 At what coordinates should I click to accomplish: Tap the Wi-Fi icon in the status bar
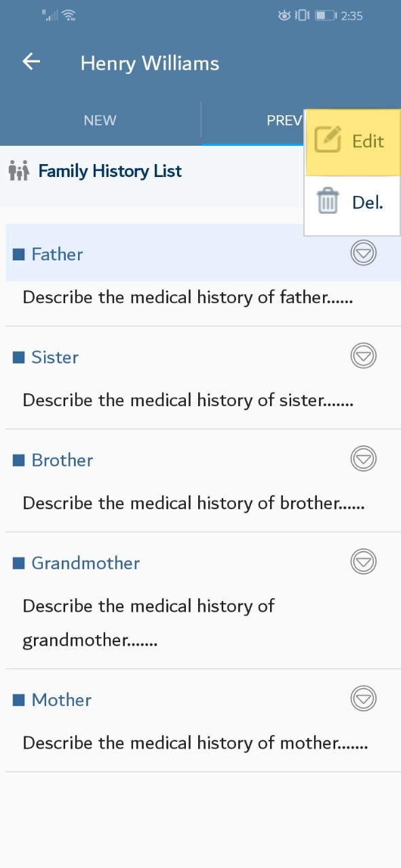[x=69, y=15]
